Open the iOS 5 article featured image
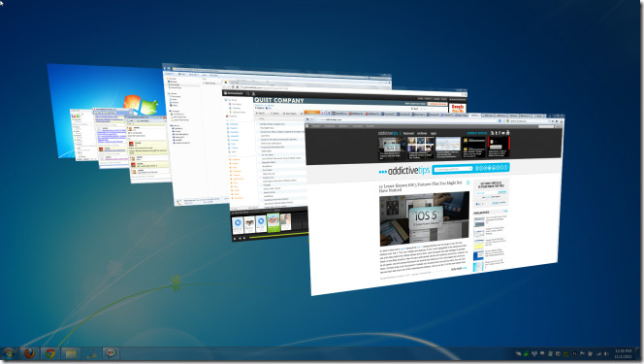 coord(424,217)
